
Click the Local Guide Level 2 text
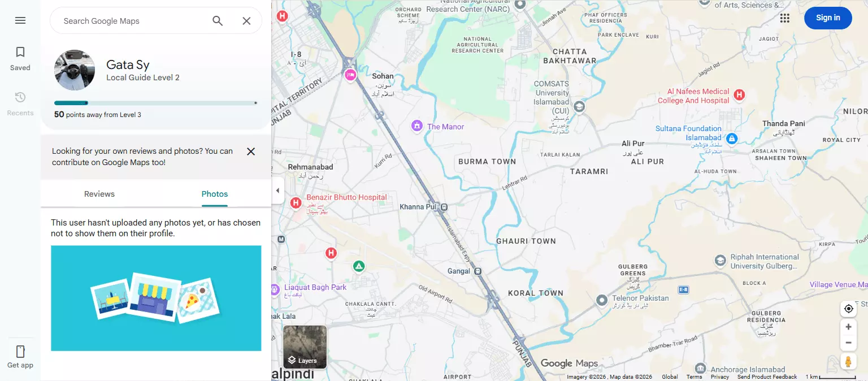143,77
